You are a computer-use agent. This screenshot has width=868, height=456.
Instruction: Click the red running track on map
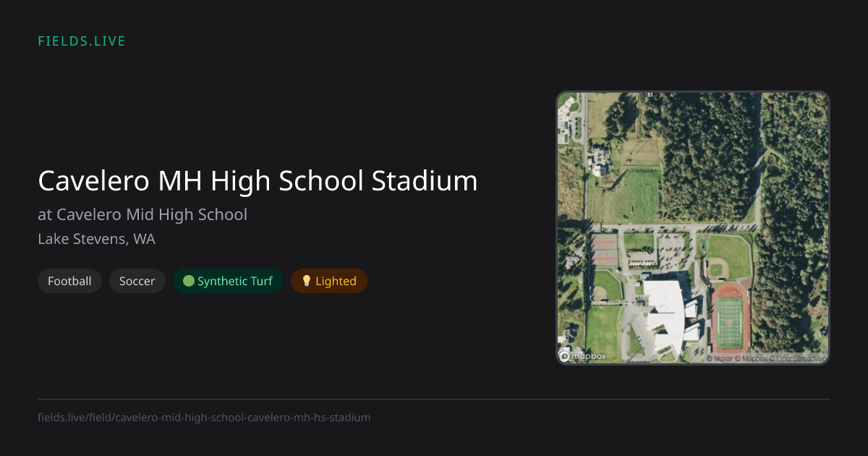[729, 318]
